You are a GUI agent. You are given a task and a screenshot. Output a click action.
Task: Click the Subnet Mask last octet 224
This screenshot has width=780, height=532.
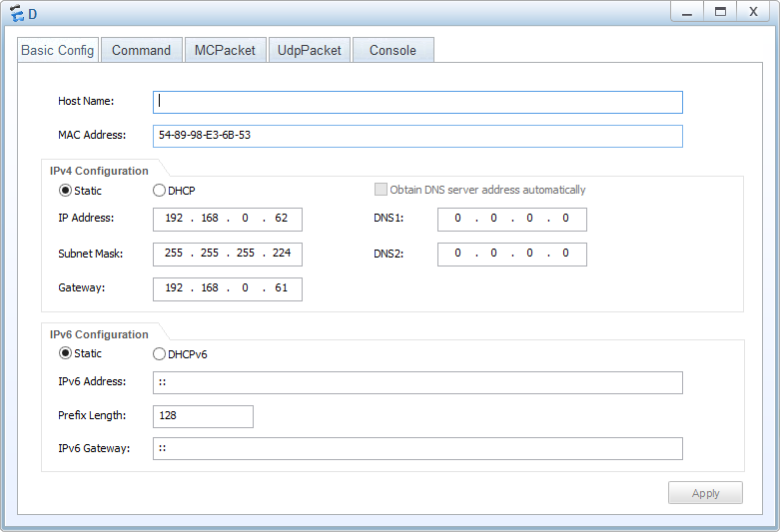click(281, 254)
